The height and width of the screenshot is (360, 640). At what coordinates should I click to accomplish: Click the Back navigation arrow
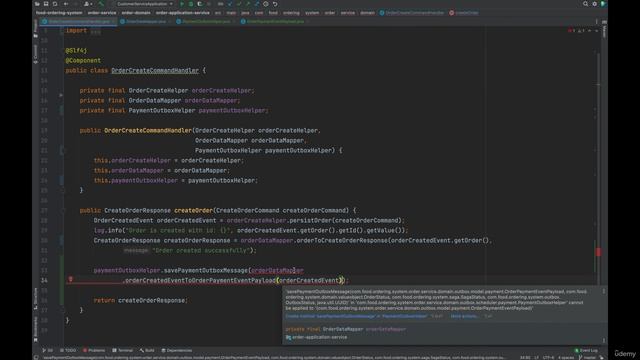click(66, 4)
